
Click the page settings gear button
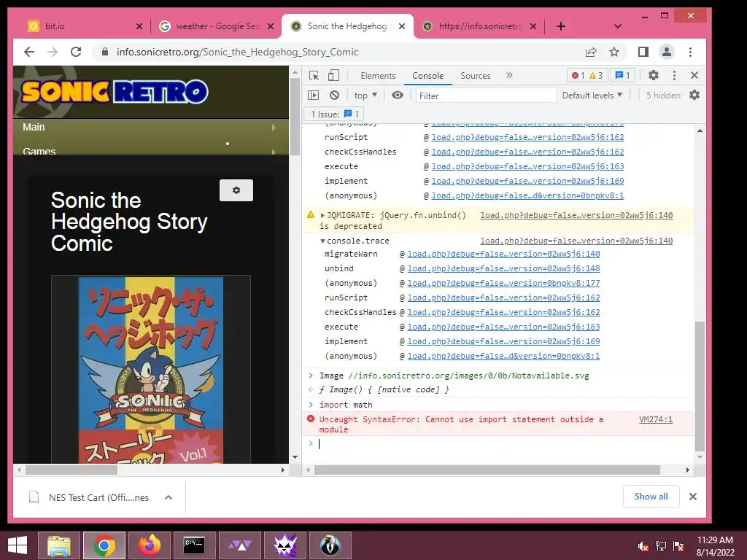[x=236, y=190]
